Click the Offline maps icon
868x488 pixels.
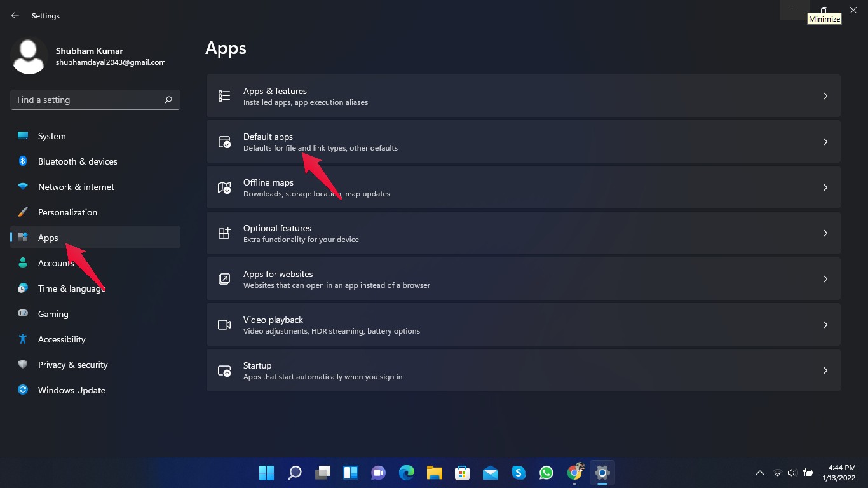pos(224,187)
